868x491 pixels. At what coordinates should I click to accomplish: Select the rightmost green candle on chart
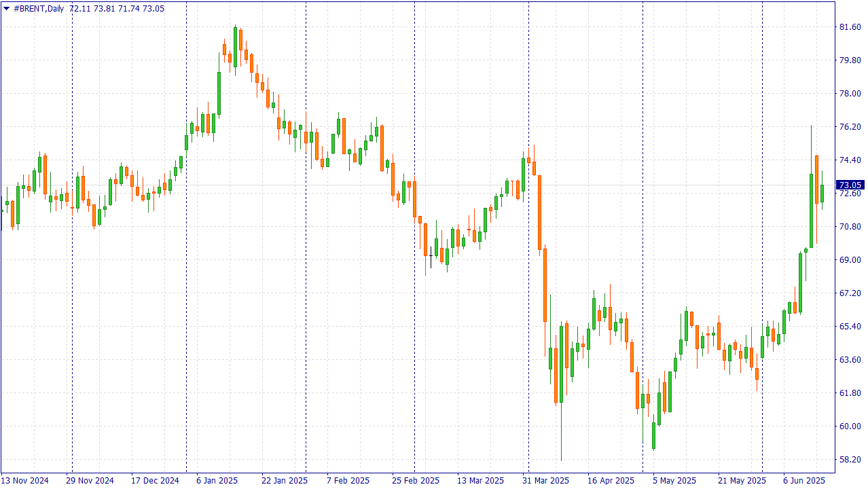[x=822, y=193]
